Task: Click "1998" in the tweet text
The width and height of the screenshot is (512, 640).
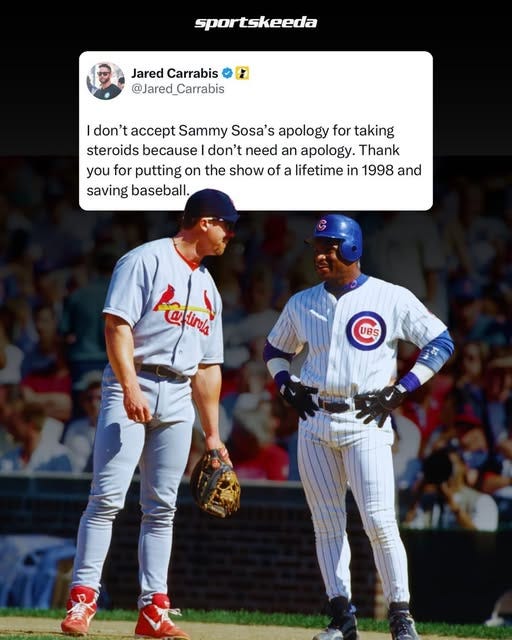Action: click(x=378, y=170)
